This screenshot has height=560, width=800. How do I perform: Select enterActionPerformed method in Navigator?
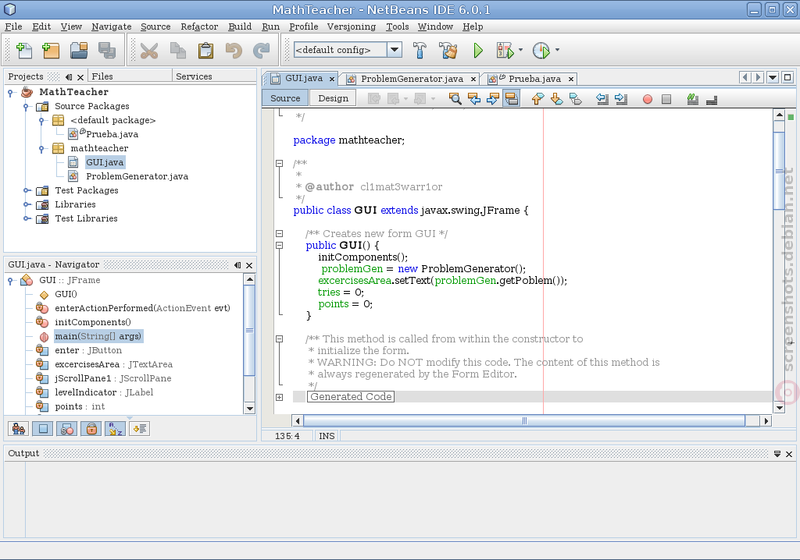click(x=142, y=308)
